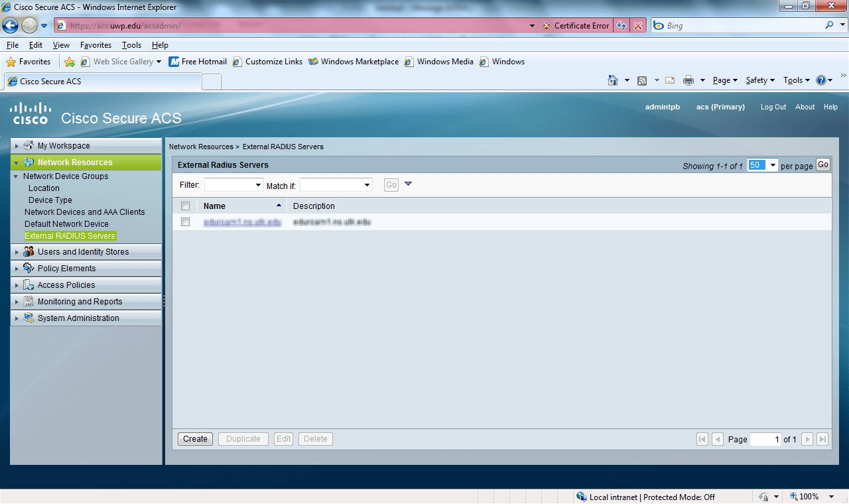Image resolution: width=849 pixels, height=504 pixels.
Task: Click the Local intranet globe icon
Action: tap(582, 497)
